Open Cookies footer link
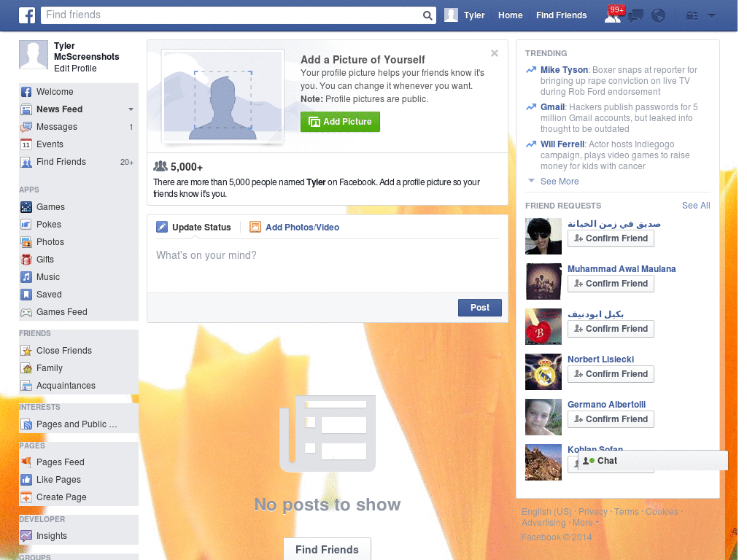This screenshot has height=560, width=747. [x=662, y=511]
